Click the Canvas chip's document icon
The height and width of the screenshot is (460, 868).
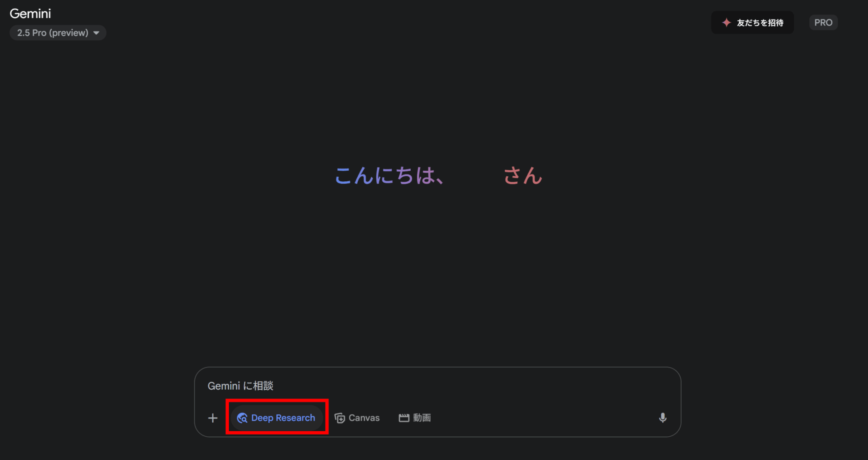(x=339, y=418)
